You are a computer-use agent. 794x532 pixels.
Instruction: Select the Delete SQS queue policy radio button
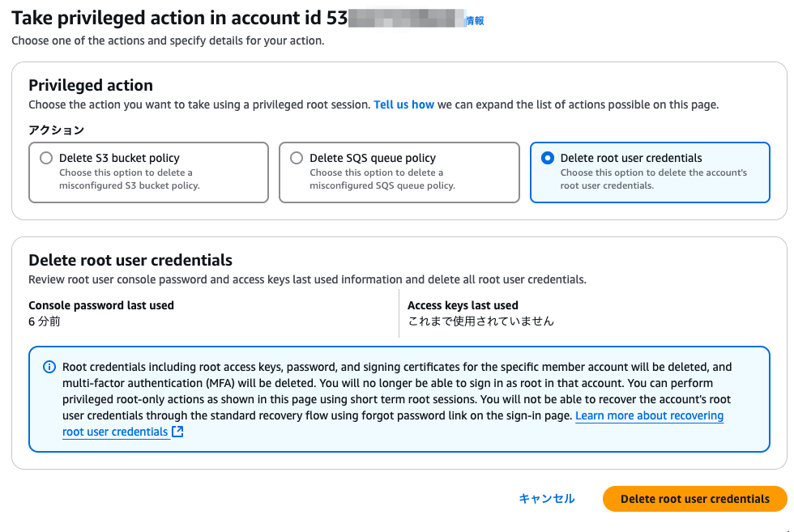point(297,158)
